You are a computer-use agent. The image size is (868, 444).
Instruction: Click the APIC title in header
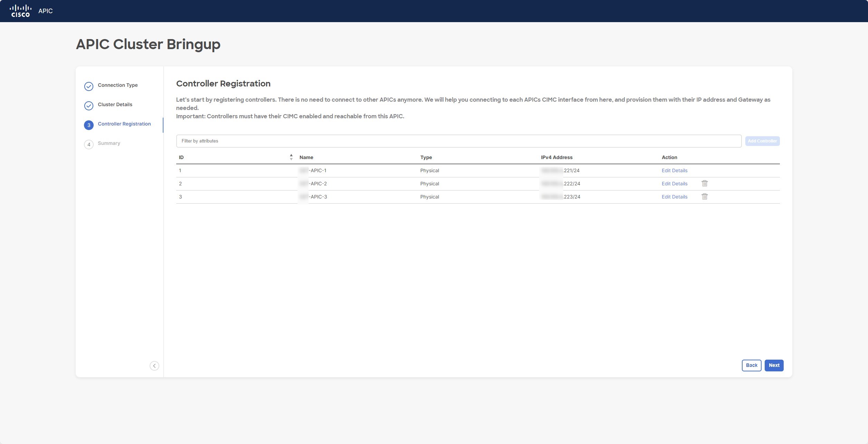coord(46,11)
